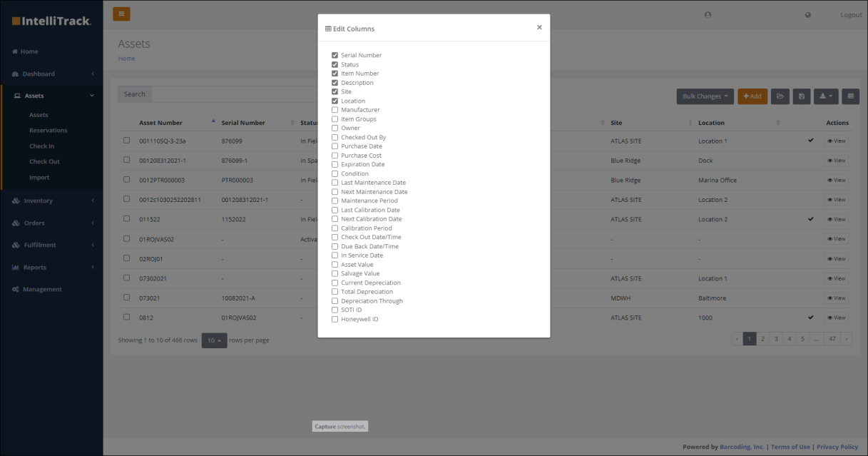868x456 pixels.
Task: Uncheck the Status column checkbox
Action: point(335,64)
